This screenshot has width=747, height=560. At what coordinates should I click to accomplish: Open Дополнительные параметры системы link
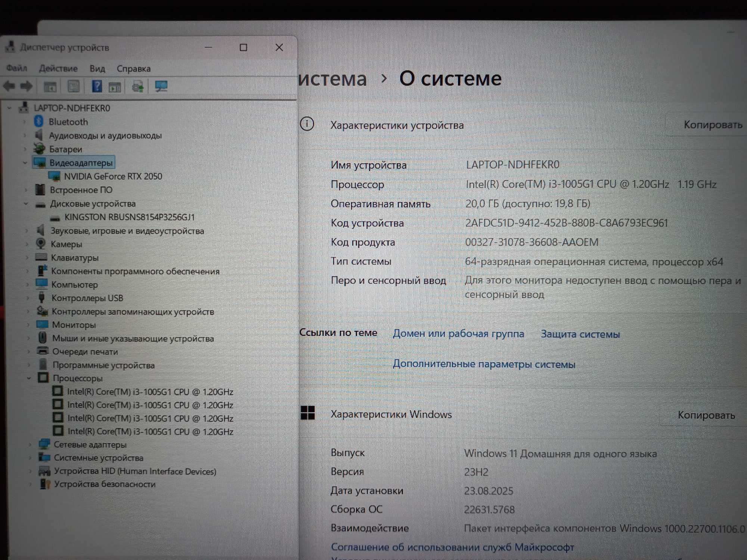[484, 364]
